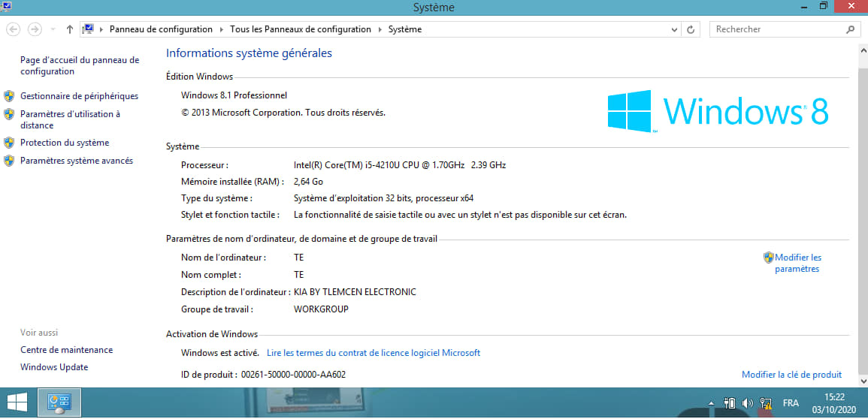This screenshot has height=419, width=868.
Task: Open the volume speaker tray icon
Action: (747, 403)
